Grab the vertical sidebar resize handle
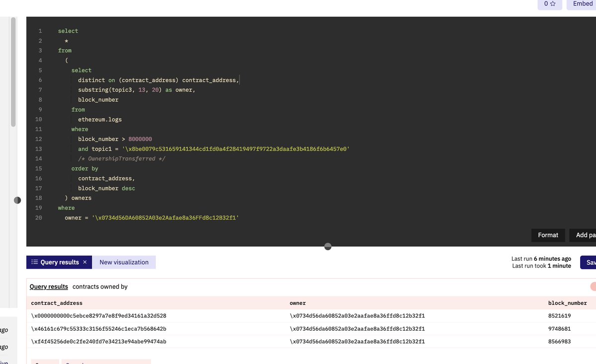Screen dimensions: 596x364 click(17, 200)
